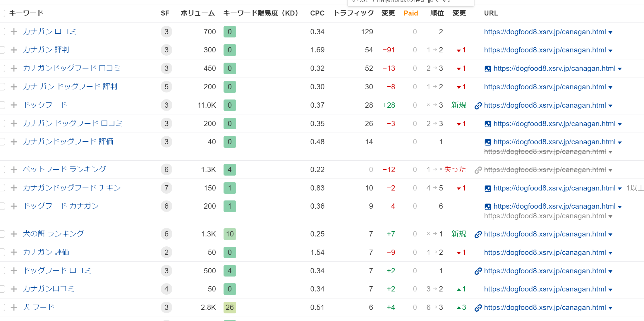Click plus icon beside ペットフード ランキング
Screen dimensions: 644x321
[x=14, y=170]
